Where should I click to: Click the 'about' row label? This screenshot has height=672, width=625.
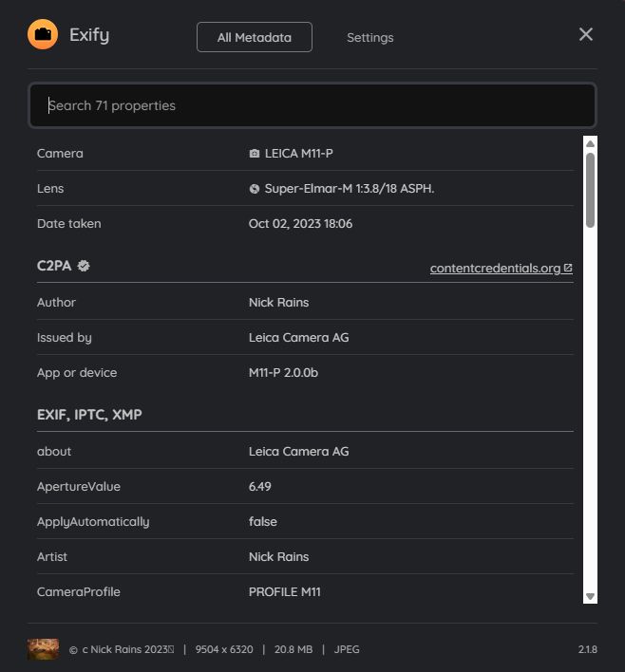click(54, 452)
